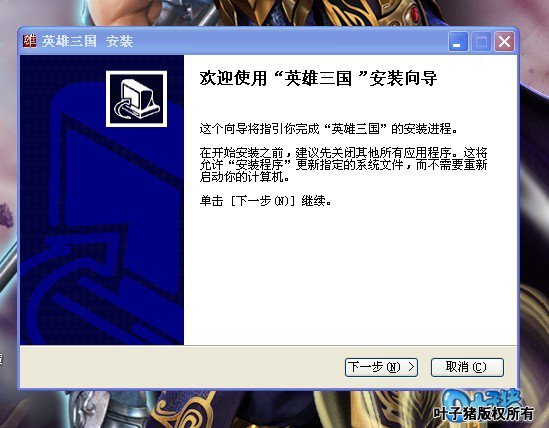The width and height of the screenshot is (549, 428).
Task: Click the 在开始安装之前 paragraph
Action: (x=343, y=165)
